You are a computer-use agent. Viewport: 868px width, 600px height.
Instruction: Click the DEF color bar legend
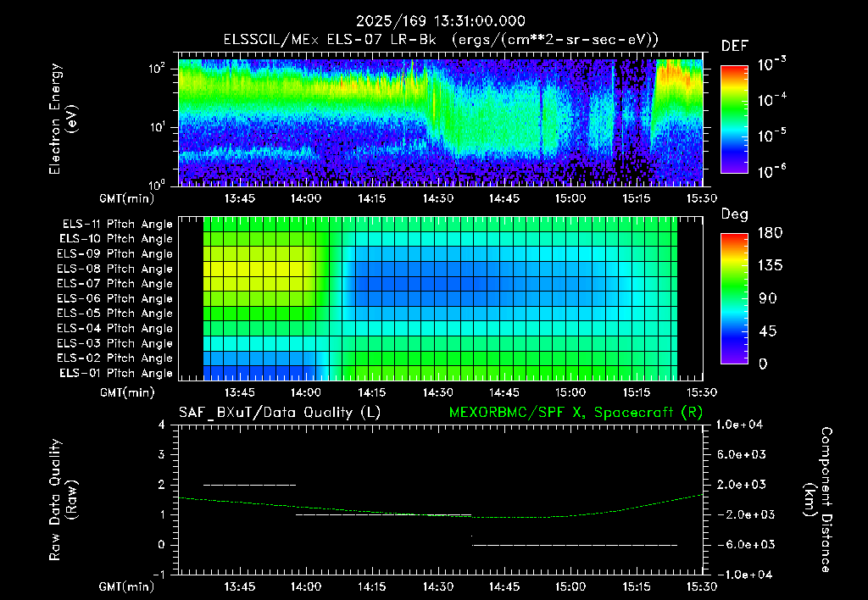pos(734,119)
